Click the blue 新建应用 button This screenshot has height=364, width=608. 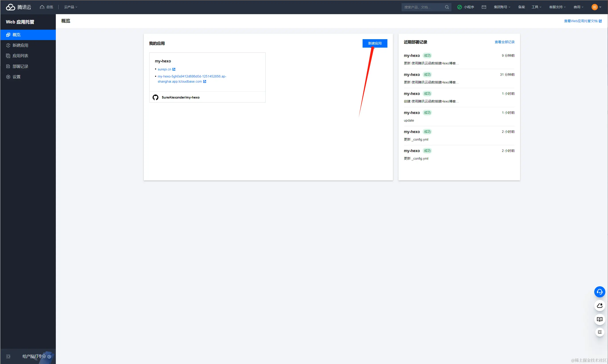pos(375,43)
